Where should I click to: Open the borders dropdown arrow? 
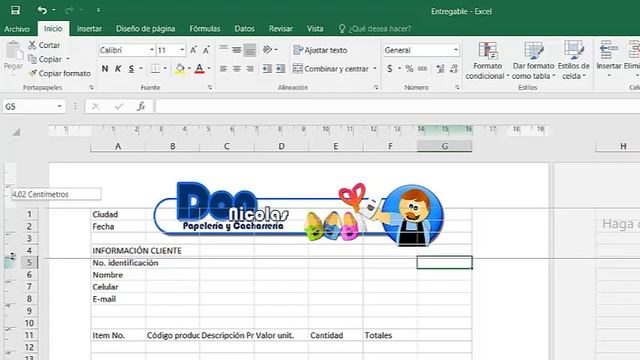coord(165,69)
